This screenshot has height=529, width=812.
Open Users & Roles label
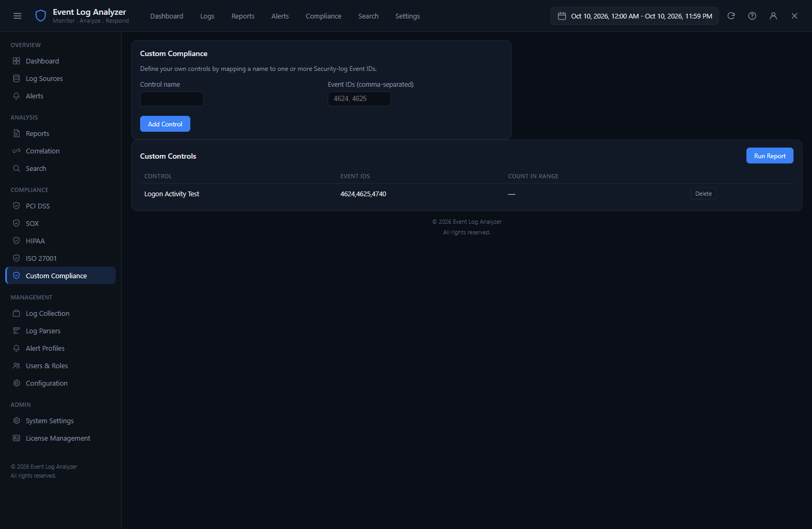(x=47, y=366)
